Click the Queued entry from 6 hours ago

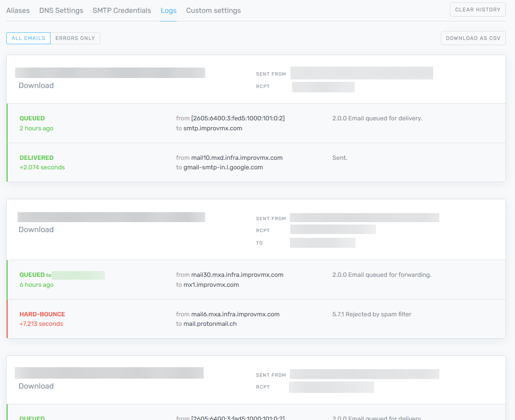pos(32,275)
